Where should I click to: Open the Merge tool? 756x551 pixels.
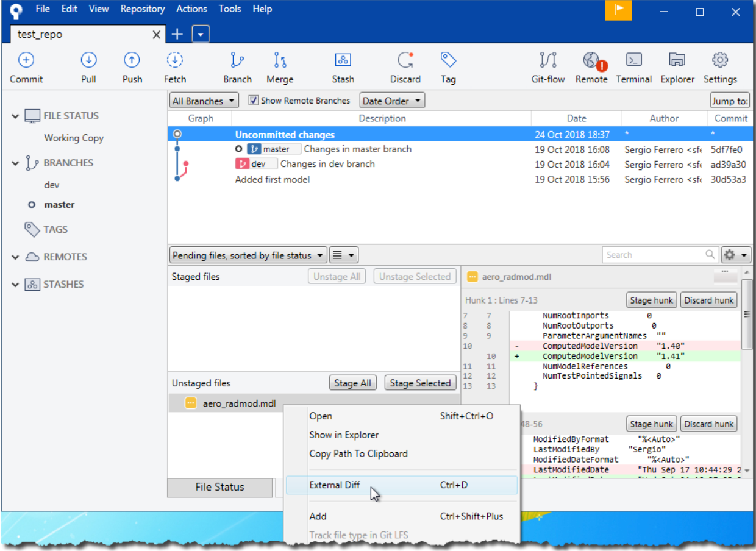280,60
